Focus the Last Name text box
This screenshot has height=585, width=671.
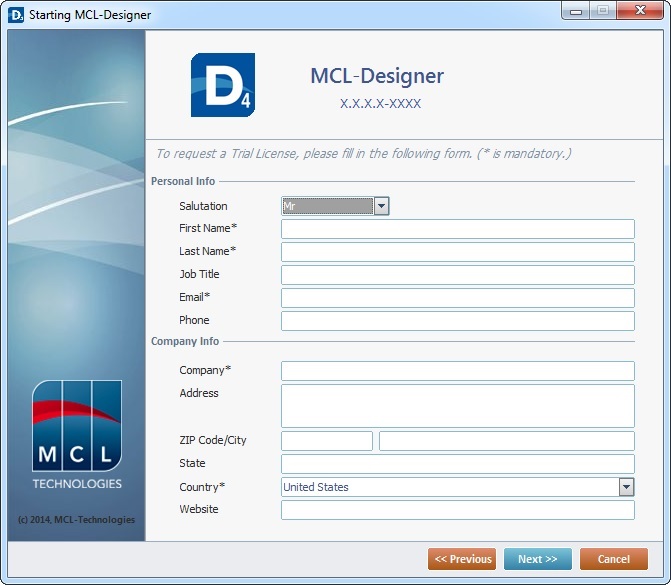(457, 252)
